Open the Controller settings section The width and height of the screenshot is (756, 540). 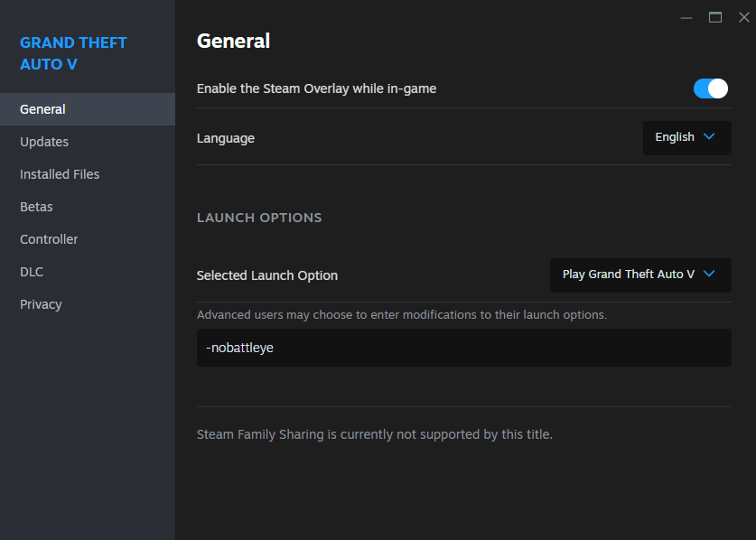(x=88, y=239)
